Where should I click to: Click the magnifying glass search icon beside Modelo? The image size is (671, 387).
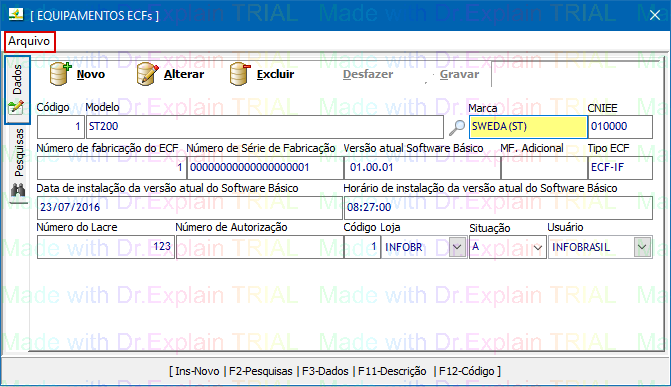[457, 127]
